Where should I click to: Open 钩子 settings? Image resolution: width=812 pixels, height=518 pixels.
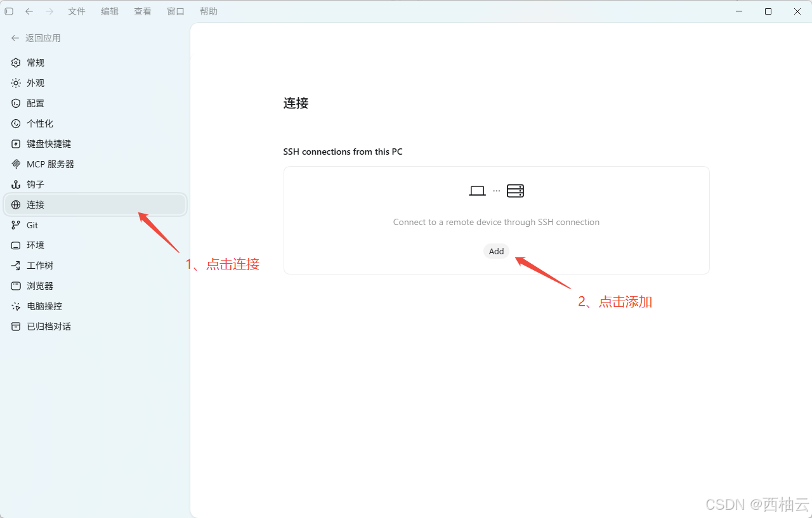tap(95, 185)
